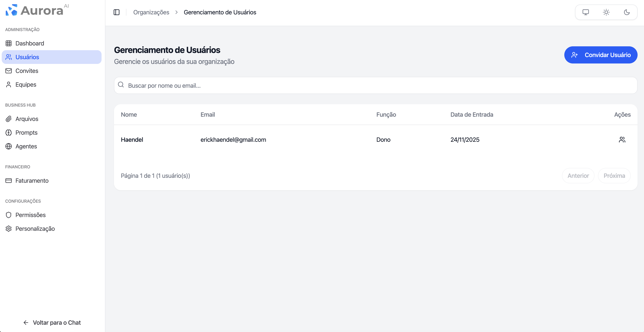Open Arquivos in Business Hub
Viewport: 644px width, 332px height.
[27, 119]
